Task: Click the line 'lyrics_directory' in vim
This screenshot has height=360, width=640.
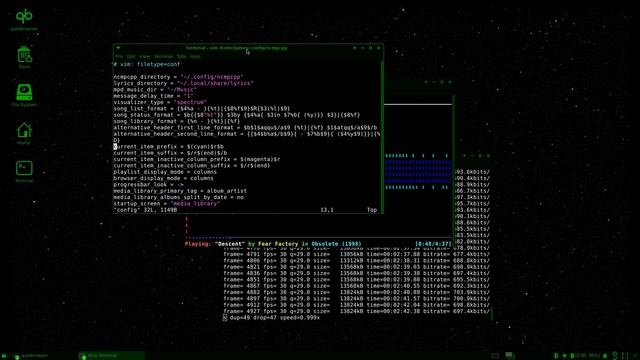Action: tap(183, 83)
